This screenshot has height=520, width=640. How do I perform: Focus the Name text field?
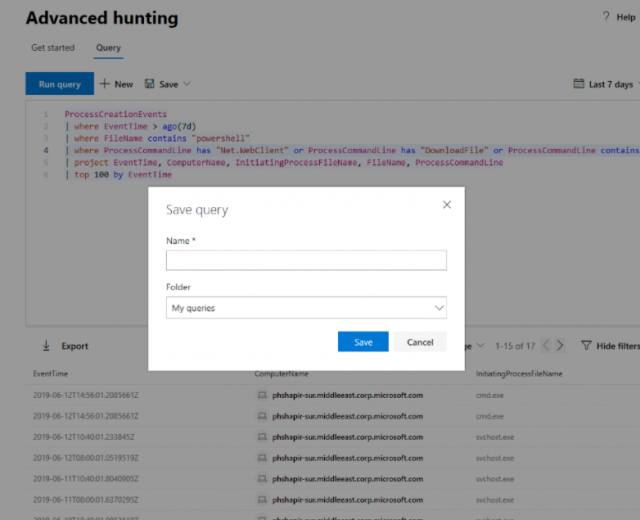pos(306,260)
